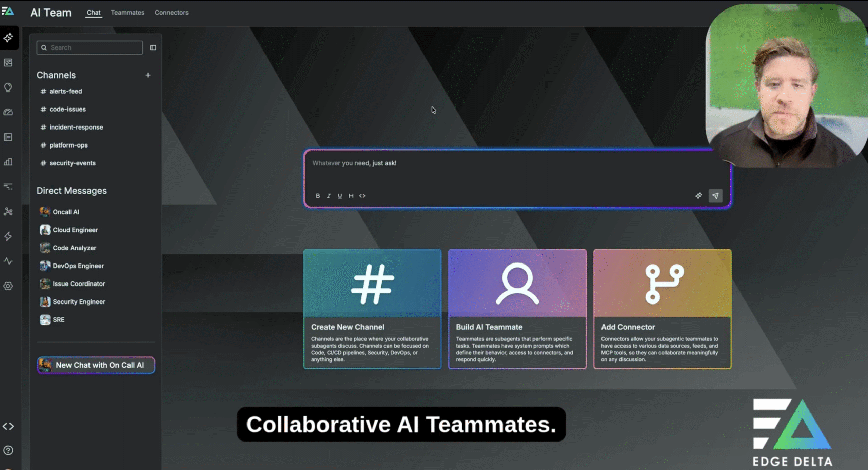Click the Build AI Teammate card
The height and width of the screenshot is (470, 868).
point(517,309)
